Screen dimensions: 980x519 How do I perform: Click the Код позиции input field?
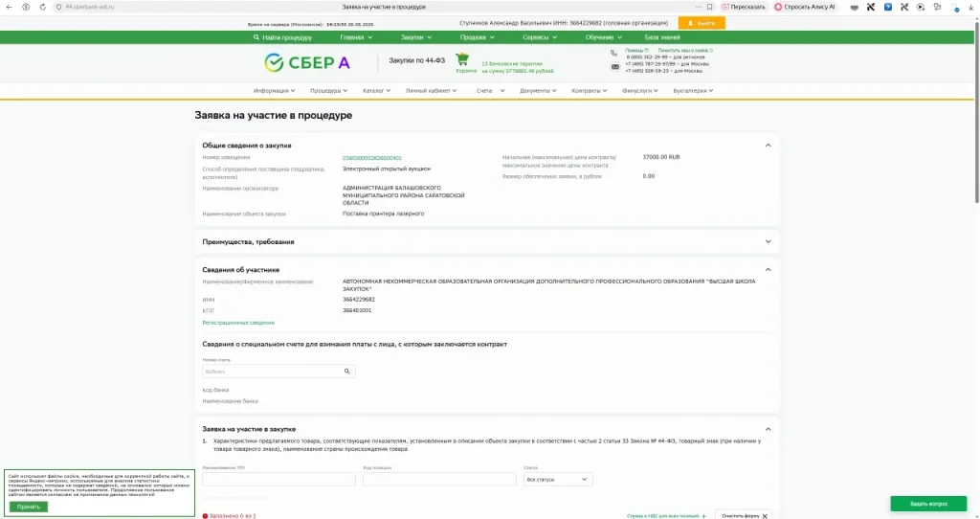[x=439, y=480]
